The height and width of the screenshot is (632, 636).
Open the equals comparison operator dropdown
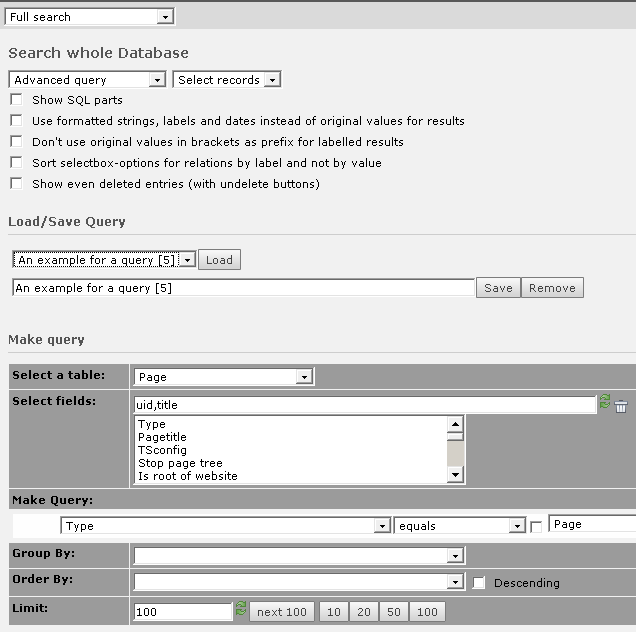pos(460,525)
